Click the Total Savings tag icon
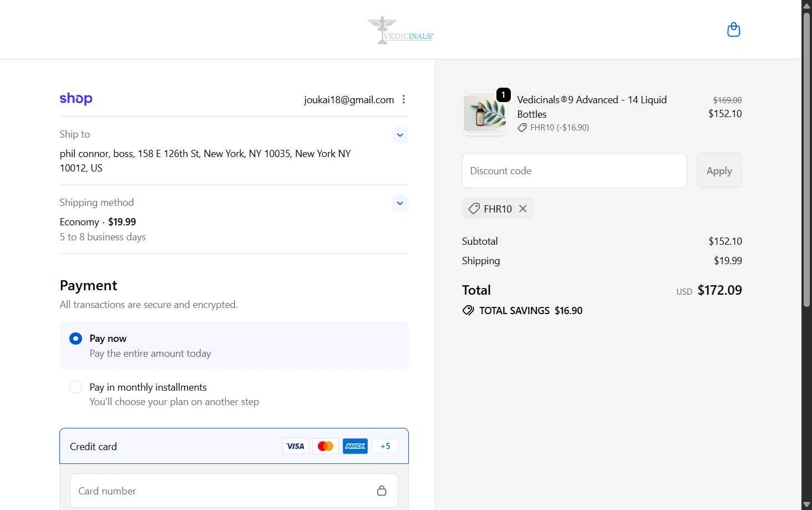Image resolution: width=812 pixels, height=510 pixels. [468, 310]
